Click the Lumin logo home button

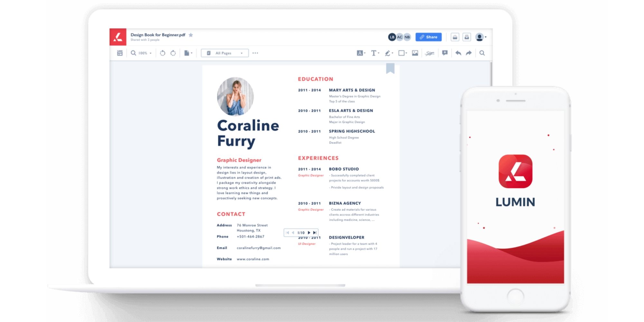point(118,37)
